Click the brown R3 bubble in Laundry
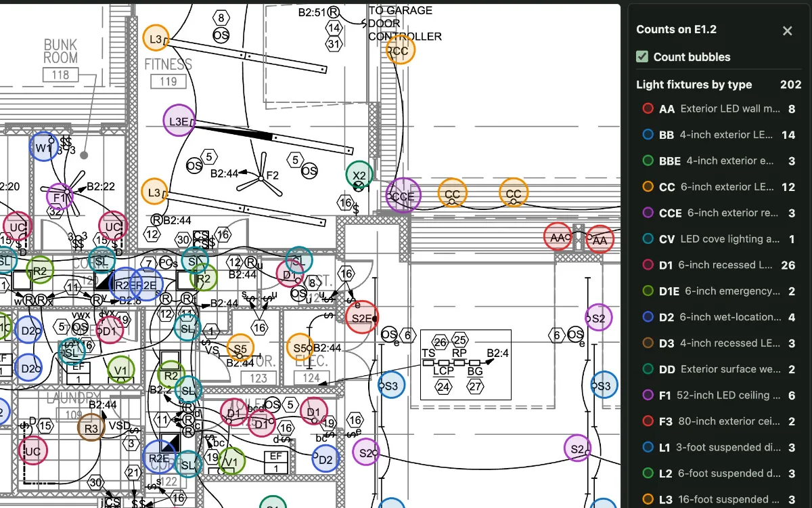 (91, 428)
